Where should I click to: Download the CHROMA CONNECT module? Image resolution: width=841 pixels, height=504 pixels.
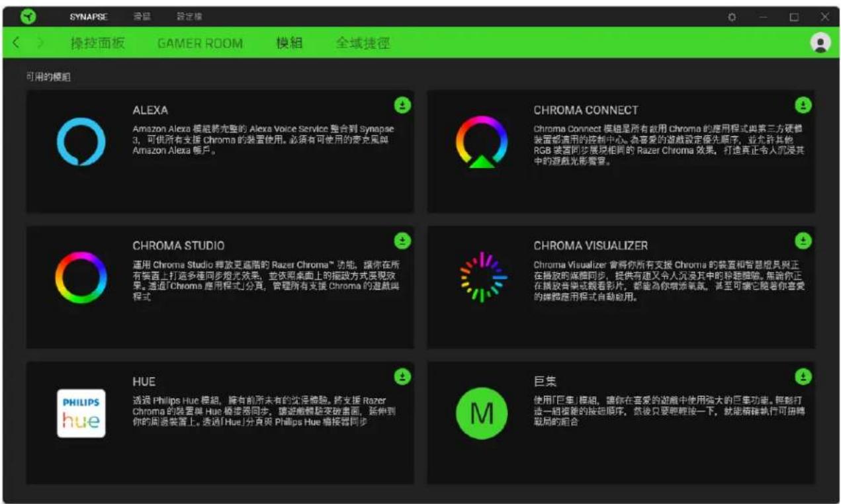pos(803,105)
